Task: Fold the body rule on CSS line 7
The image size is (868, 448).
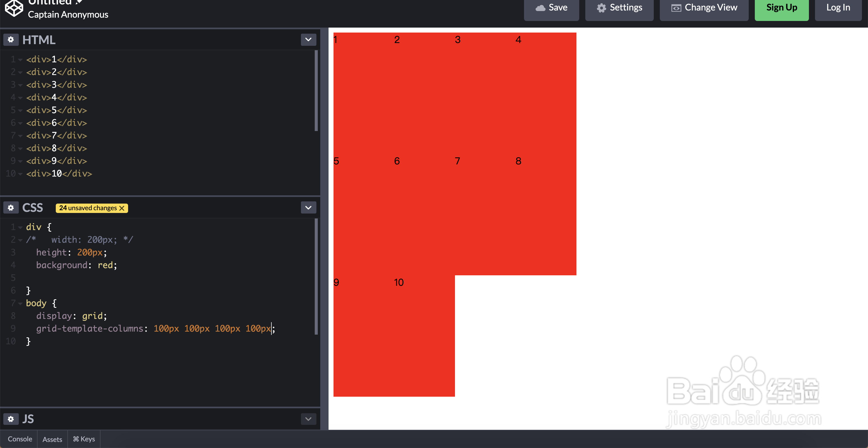Action: [20, 304]
